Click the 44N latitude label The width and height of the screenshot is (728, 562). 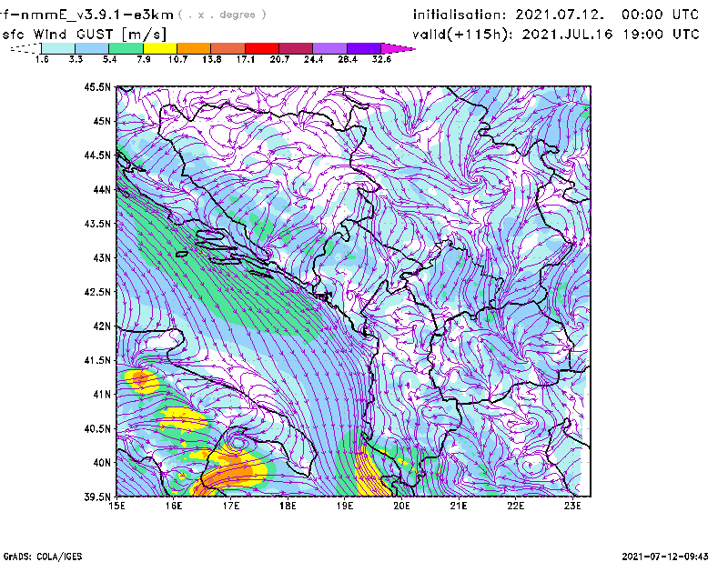[102, 189]
